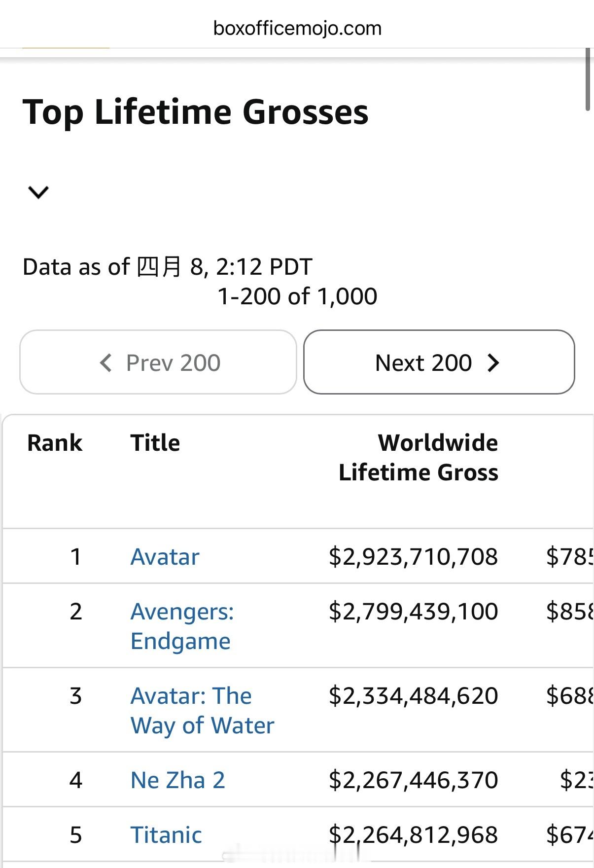Screen dimensions: 594x868
Task: Open Avatar: The Way of Water link
Action: (202, 710)
